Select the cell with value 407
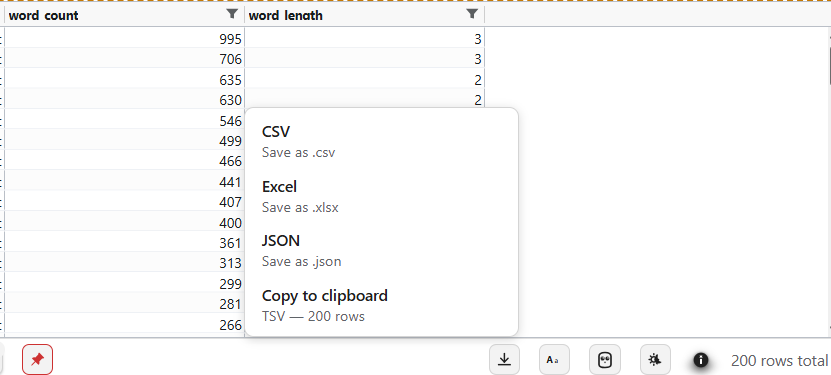The width and height of the screenshot is (831, 375). 125,202
